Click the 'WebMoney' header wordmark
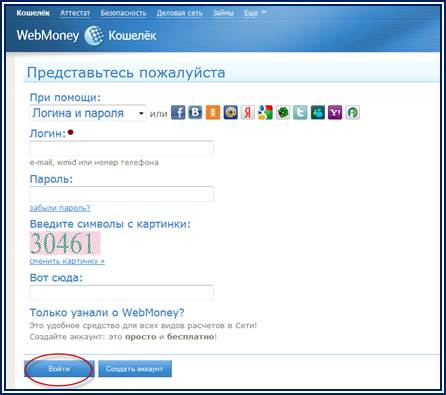 pos(48,35)
